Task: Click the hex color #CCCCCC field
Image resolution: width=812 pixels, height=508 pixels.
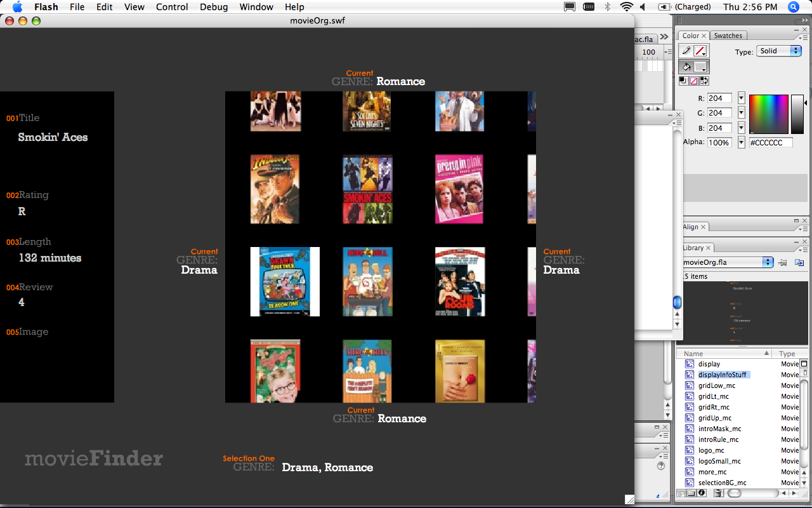Action: (x=770, y=143)
